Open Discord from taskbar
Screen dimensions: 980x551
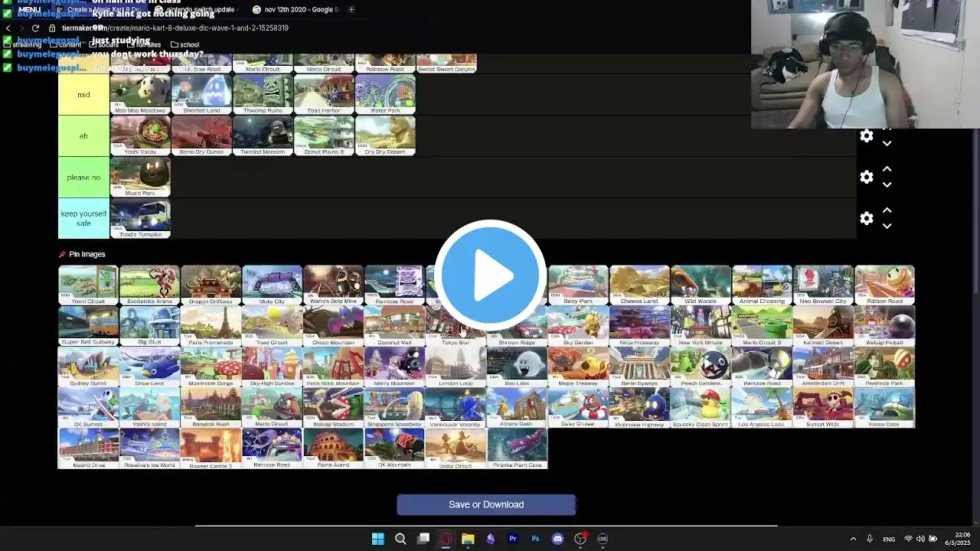coord(557,539)
